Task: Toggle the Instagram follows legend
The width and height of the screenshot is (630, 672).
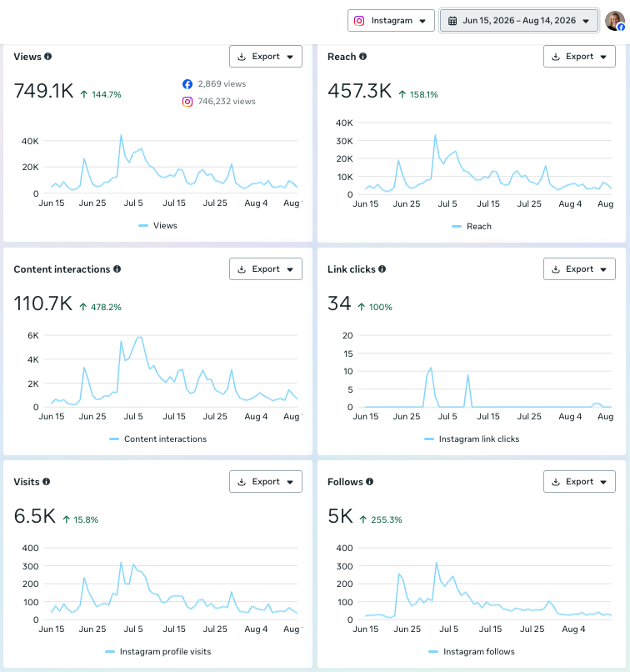Action: coord(472,651)
